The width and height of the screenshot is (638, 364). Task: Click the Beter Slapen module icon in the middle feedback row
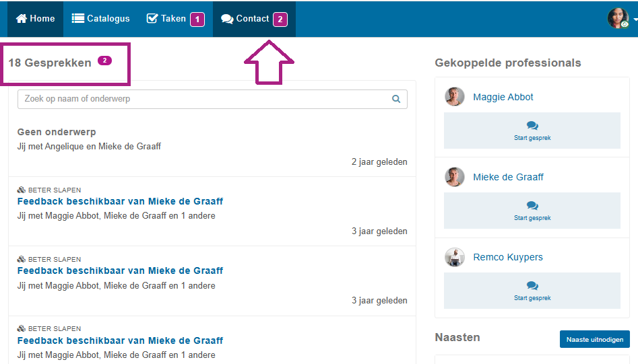click(21, 259)
